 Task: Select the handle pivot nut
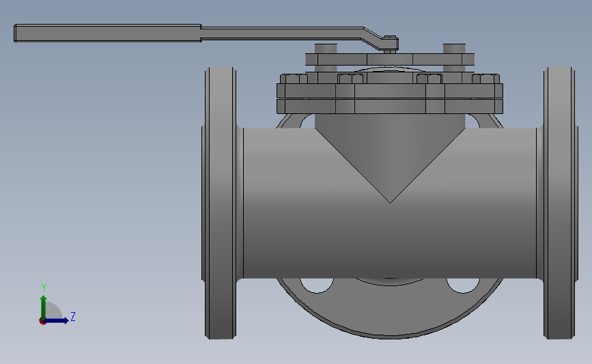[x=390, y=38]
